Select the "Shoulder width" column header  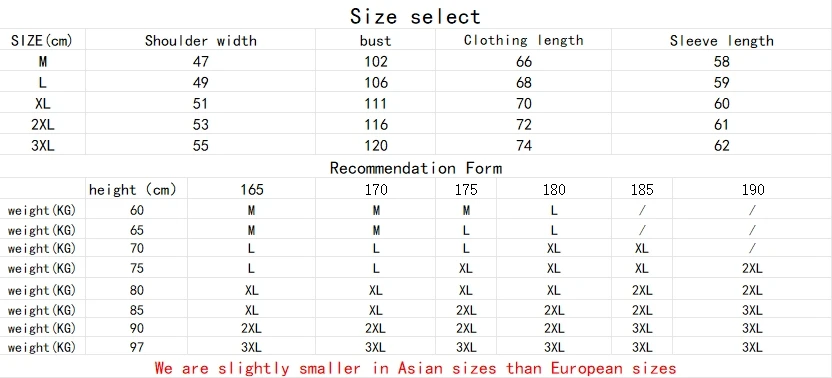[201, 41]
